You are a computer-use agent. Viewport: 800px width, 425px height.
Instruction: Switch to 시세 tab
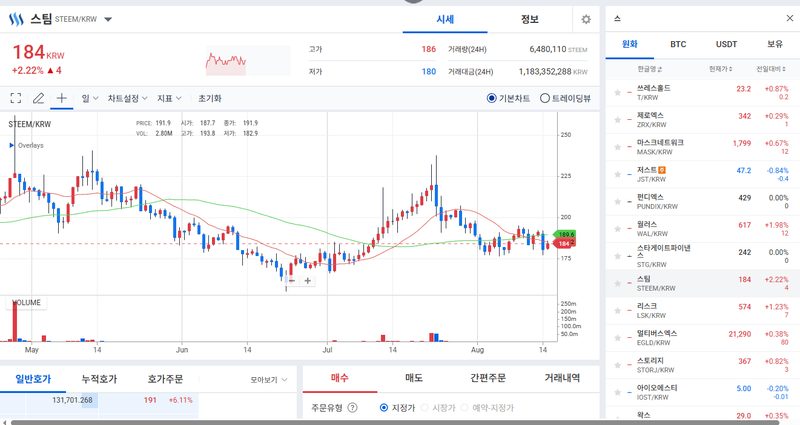point(445,19)
